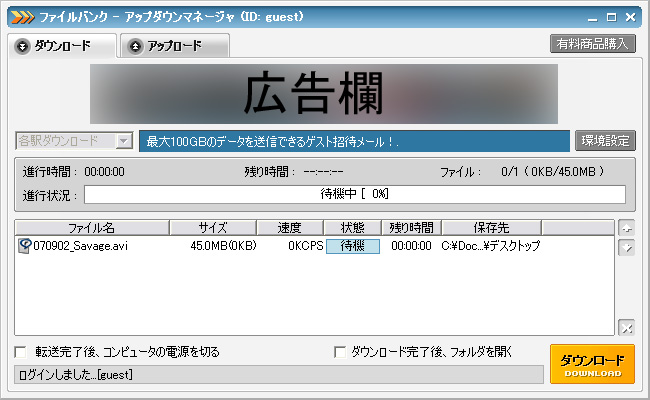The image size is (650, 400).
Task: Enable open folder after download checkbox
Action: pyautogui.click(x=340, y=352)
